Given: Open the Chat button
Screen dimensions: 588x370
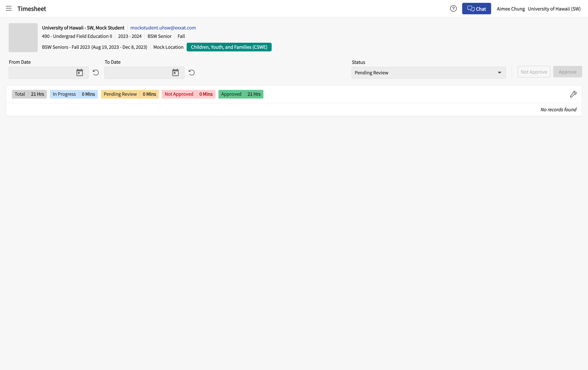Looking at the screenshot, I should tap(476, 8).
